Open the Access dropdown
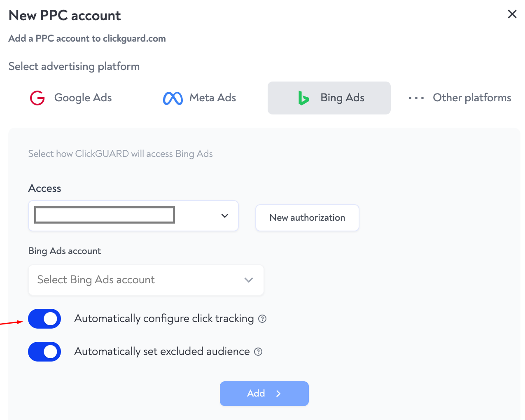Screen dimensions: 525x420 [225, 215]
